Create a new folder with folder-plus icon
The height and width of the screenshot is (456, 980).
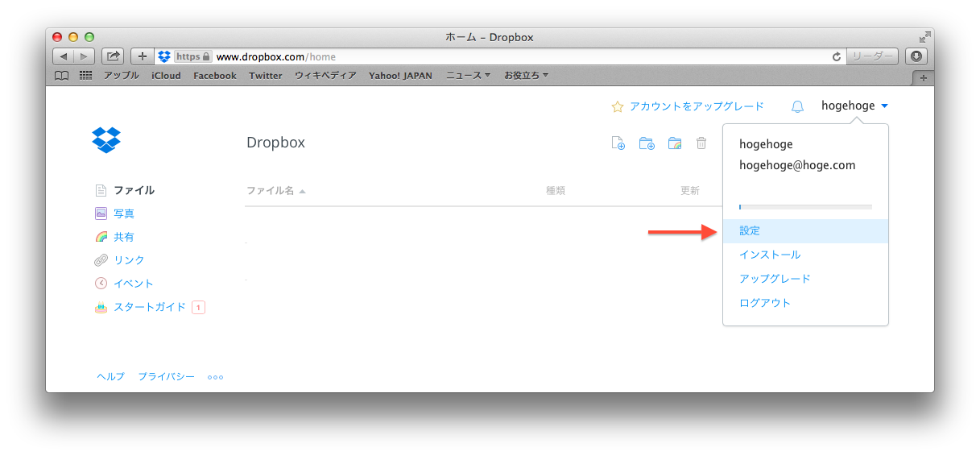click(x=647, y=143)
